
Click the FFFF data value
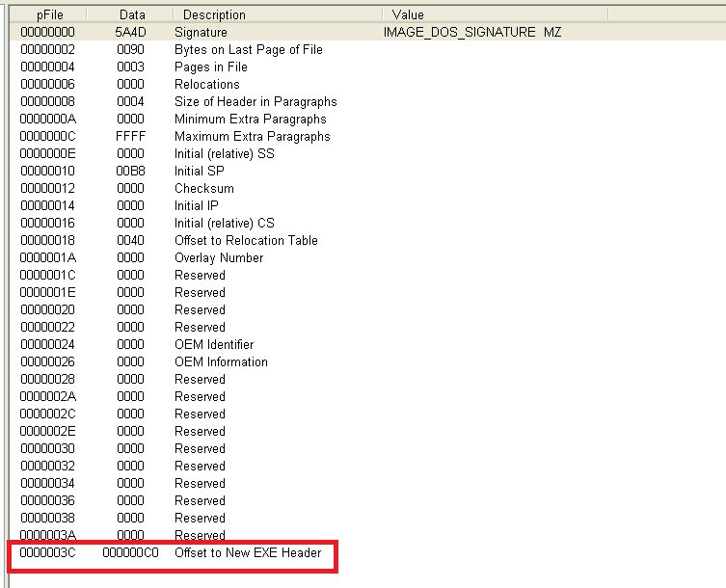pyautogui.click(x=130, y=137)
